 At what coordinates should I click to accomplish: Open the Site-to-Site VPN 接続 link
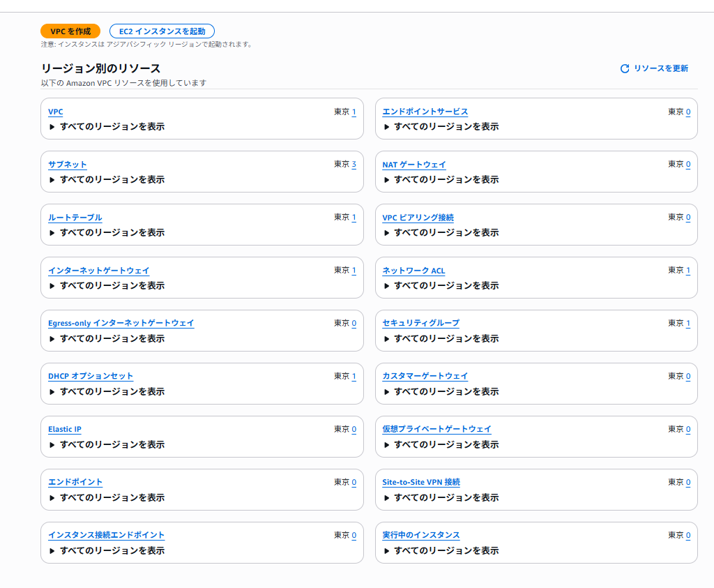[x=420, y=483]
